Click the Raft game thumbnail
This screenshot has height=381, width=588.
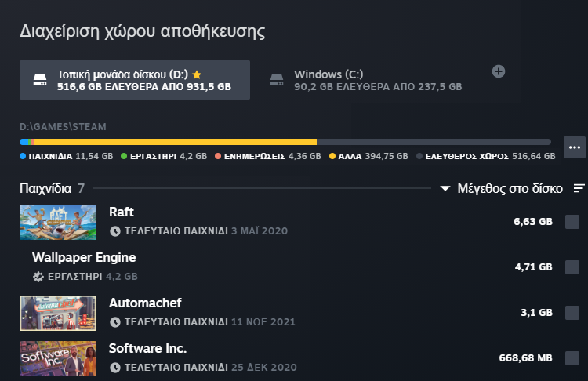coord(58,222)
